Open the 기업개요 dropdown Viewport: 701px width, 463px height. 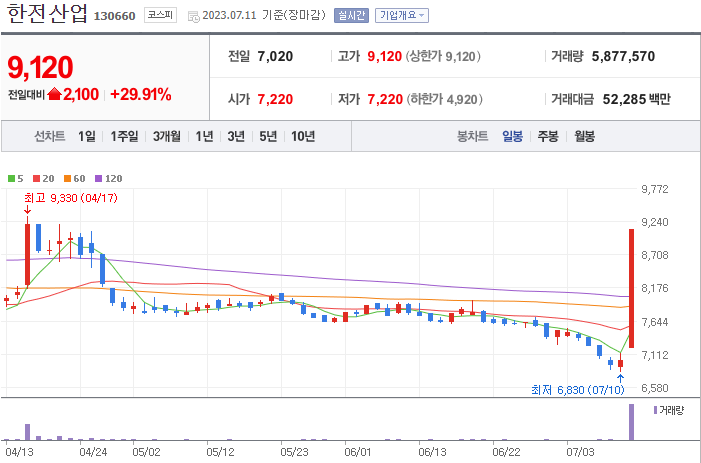click(x=402, y=16)
